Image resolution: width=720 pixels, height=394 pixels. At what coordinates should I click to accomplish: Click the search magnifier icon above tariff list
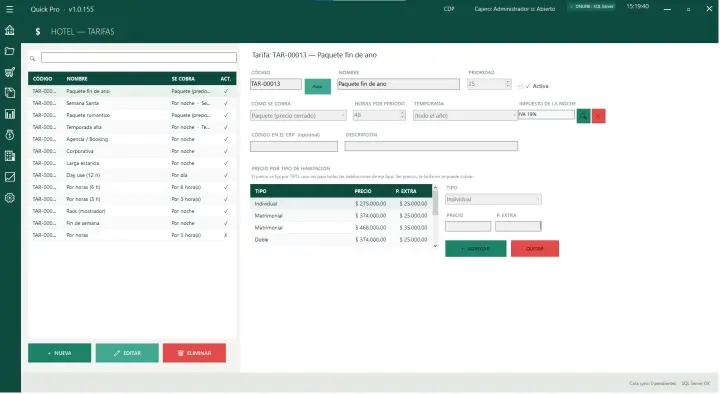point(33,58)
